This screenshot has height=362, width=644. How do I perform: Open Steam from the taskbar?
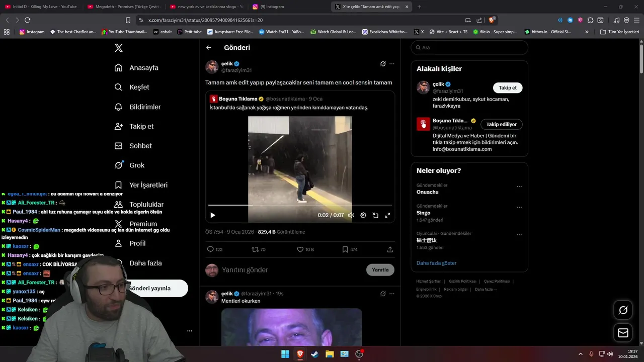point(314,354)
